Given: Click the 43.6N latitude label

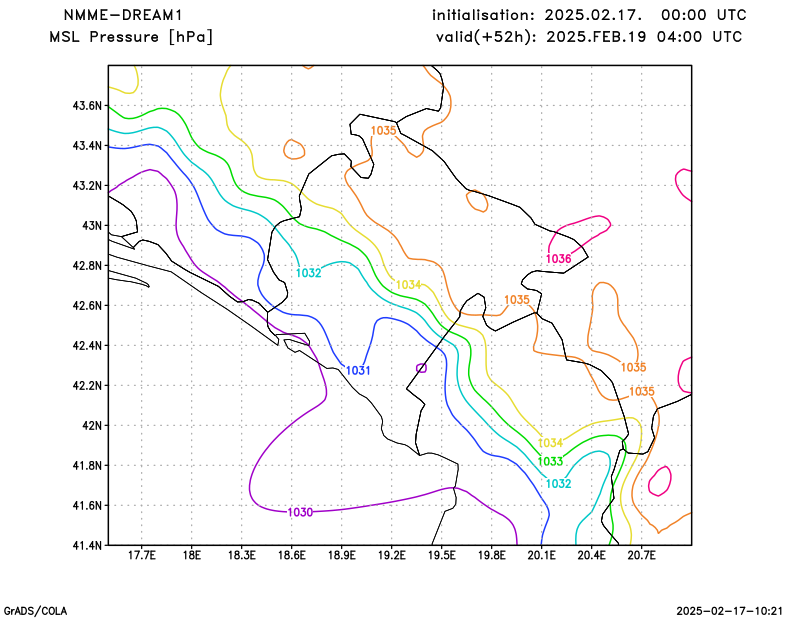Looking at the screenshot, I should point(87,106).
